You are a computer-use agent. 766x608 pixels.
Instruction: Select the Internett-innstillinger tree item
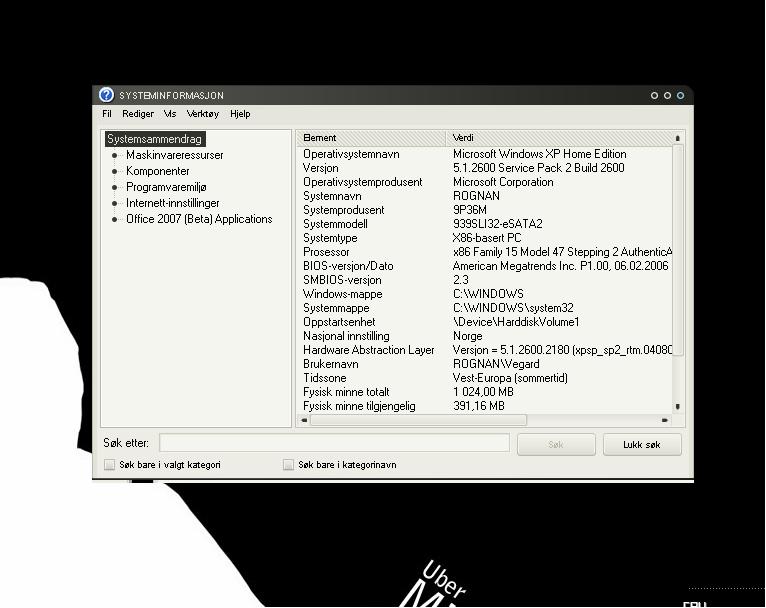172,203
